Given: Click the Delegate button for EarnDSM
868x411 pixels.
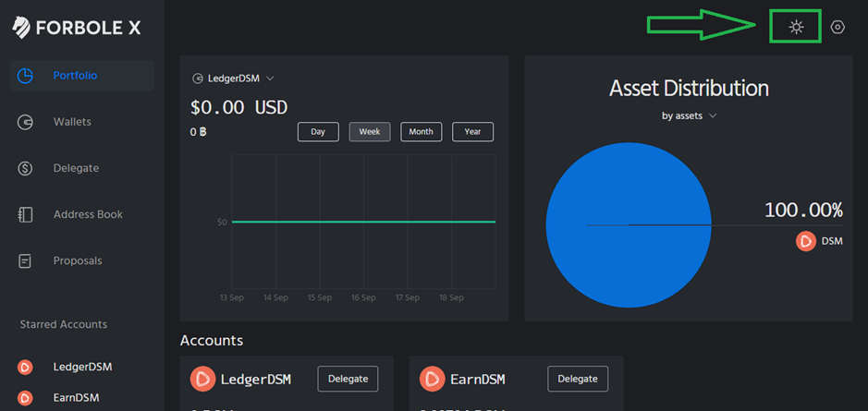Looking at the screenshot, I should (x=578, y=379).
